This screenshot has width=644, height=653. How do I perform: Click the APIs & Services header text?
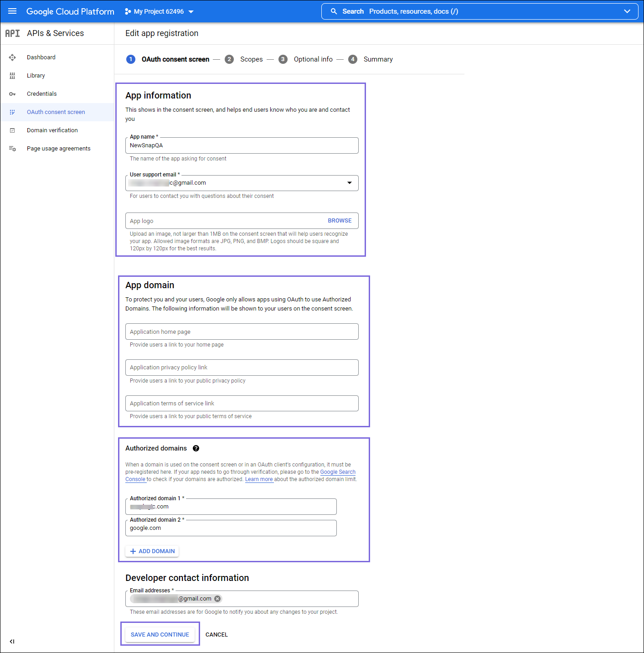point(55,33)
